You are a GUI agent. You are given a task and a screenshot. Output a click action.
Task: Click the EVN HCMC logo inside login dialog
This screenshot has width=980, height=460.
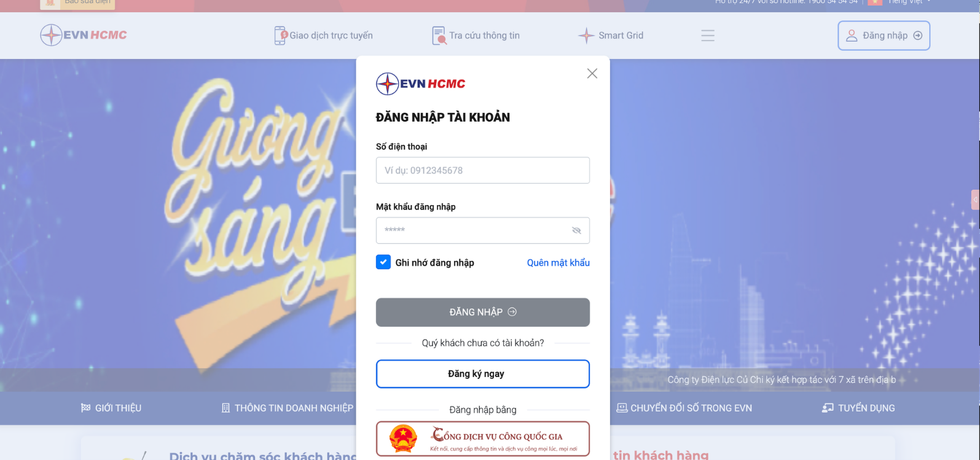(x=421, y=84)
